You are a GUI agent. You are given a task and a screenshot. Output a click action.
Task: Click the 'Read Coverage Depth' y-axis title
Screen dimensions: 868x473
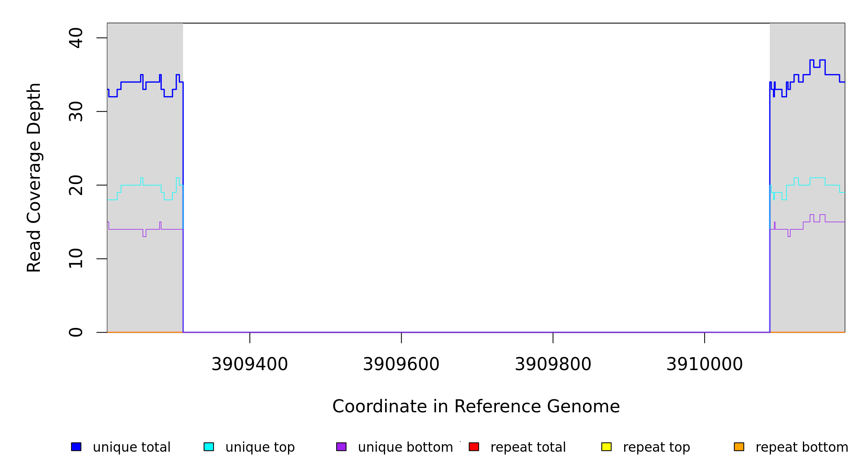tap(34, 177)
